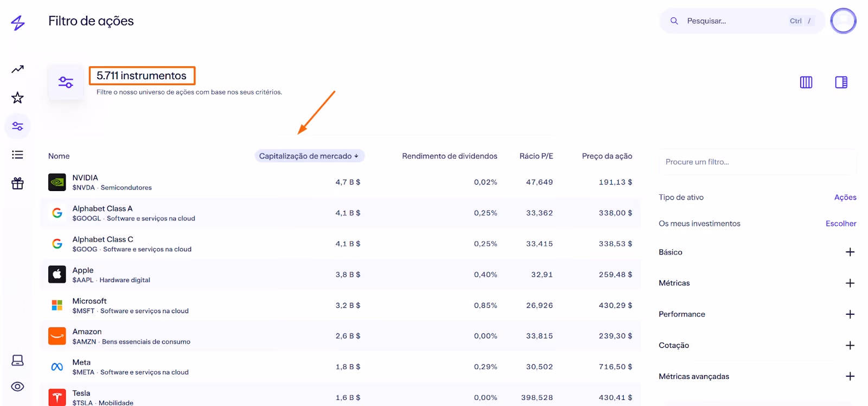Click the laptop sidebar icon
Image resolution: width=868 pixels, height=406 pixels.
click(17, 360)
